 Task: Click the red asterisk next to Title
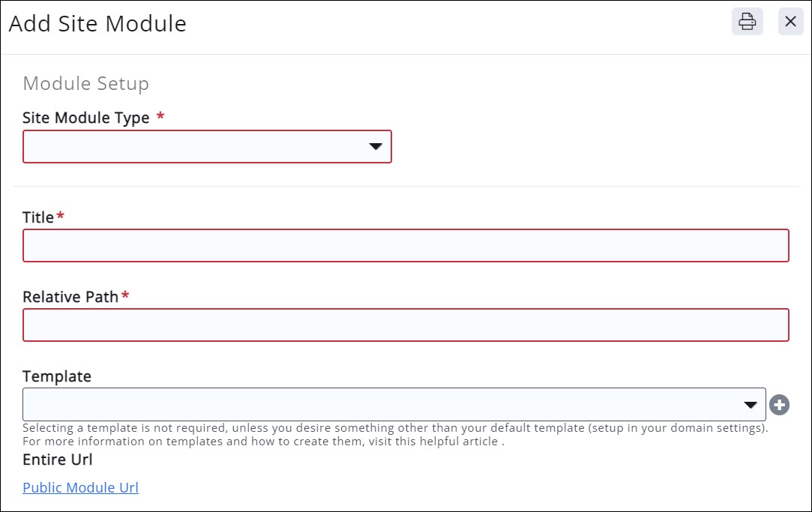click(x=61, y=217)
